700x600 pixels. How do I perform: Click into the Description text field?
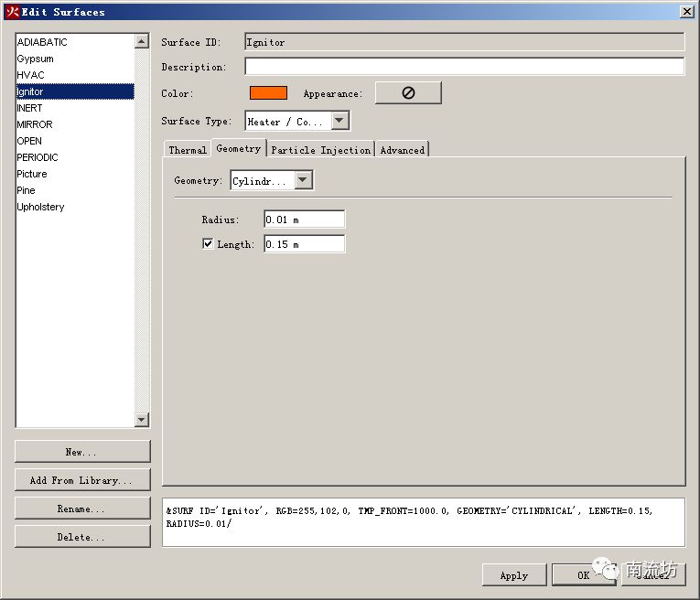pos(464,67)
